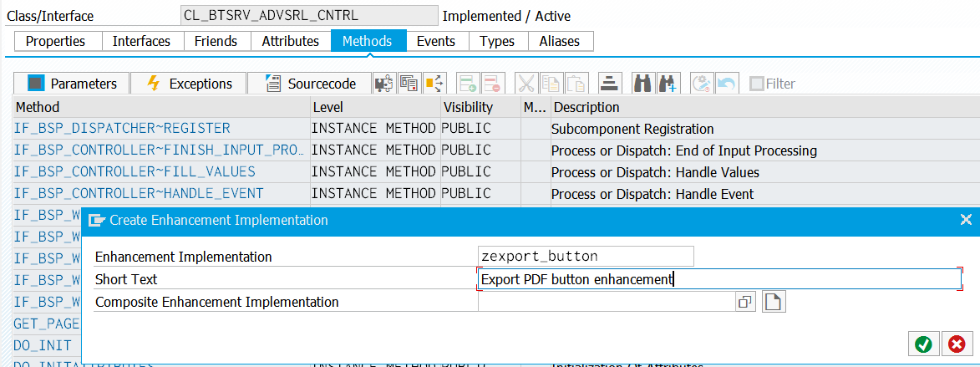Click the puzzle-piece enhancement icon
This screenshot has width=980, height=367.
[x=384, y=83]
